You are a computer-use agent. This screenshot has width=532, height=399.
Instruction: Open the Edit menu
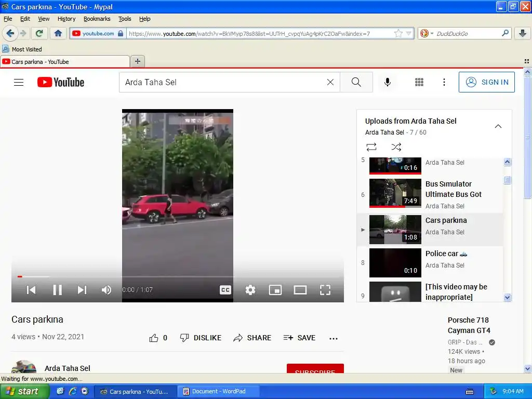25,19
